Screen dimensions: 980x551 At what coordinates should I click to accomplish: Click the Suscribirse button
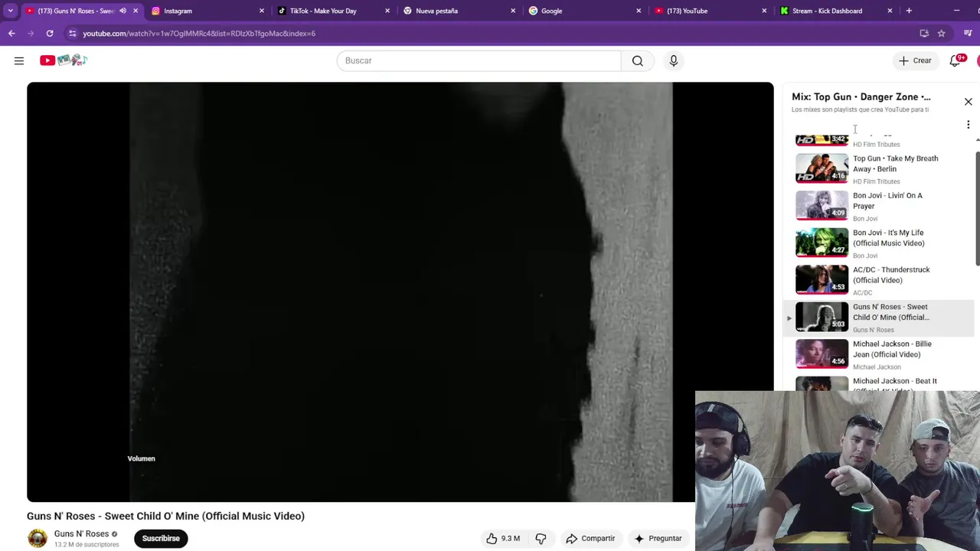(x=161, y=539)
